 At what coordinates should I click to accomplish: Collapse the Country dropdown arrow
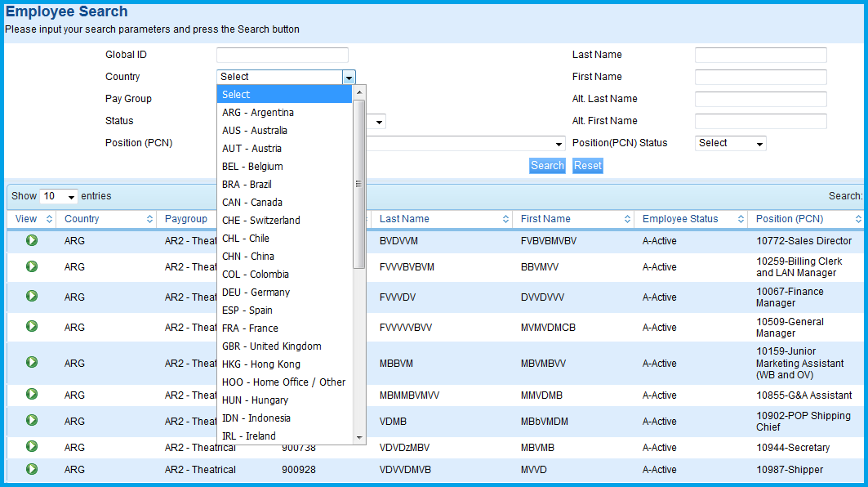349,78
